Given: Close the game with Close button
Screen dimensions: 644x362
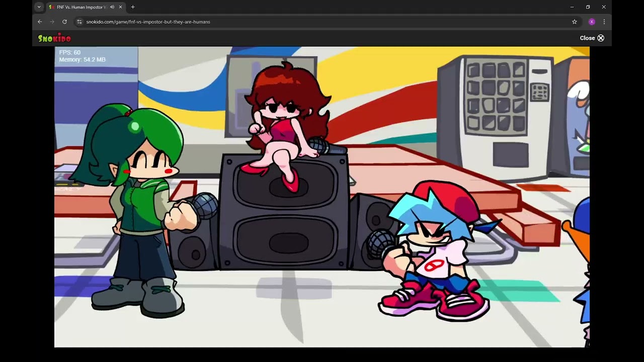Looking at the screenshot, I should pos(592,38).
